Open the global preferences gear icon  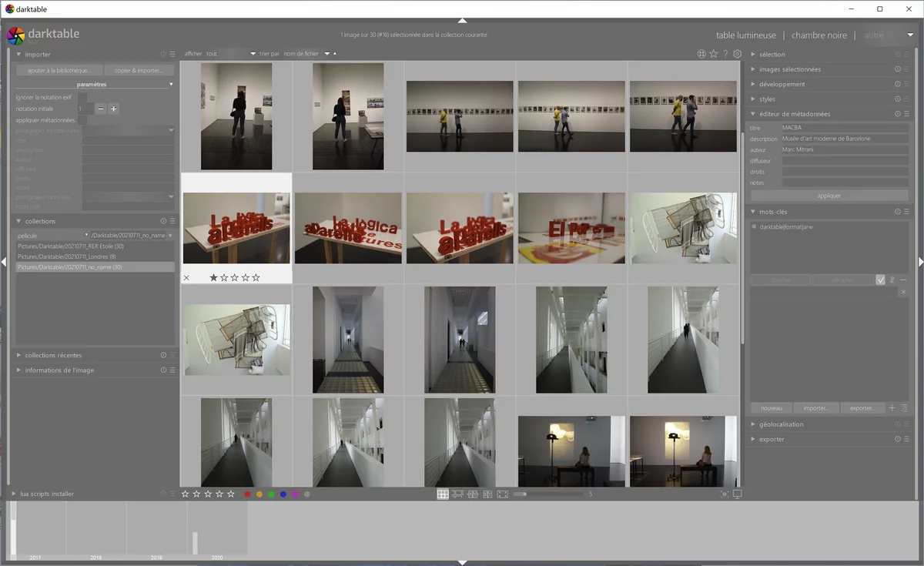point(738,54)
